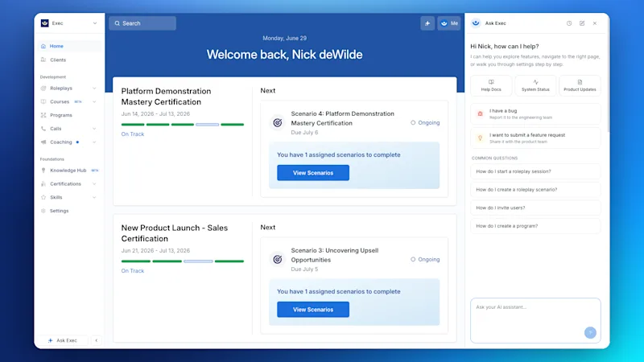
Task: Ask "How do I create a program?"
Action: [535, 226]
